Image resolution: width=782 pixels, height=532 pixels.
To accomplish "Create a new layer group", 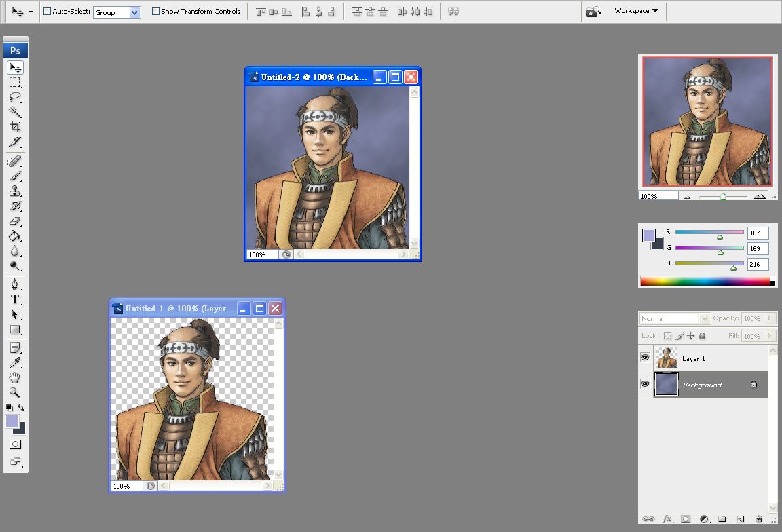I will 722,519.
